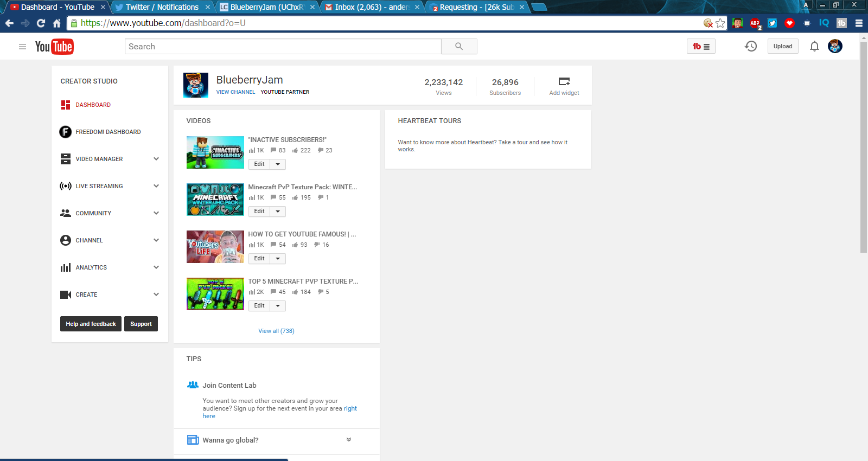Open Edit dropdown for Minecraft PvP Texture Pack WINTE video
The width and height of the screenshot is (868, 461).
[278, 212]
